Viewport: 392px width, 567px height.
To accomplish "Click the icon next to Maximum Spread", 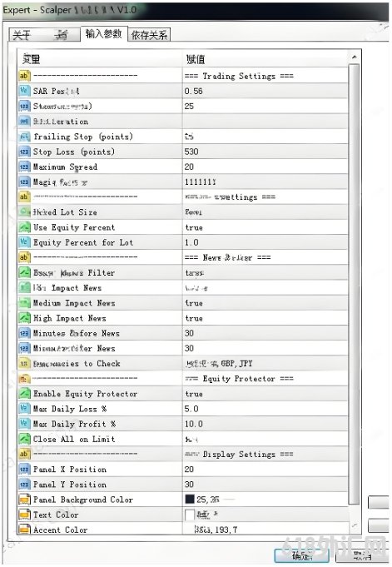I will (24, 167).
